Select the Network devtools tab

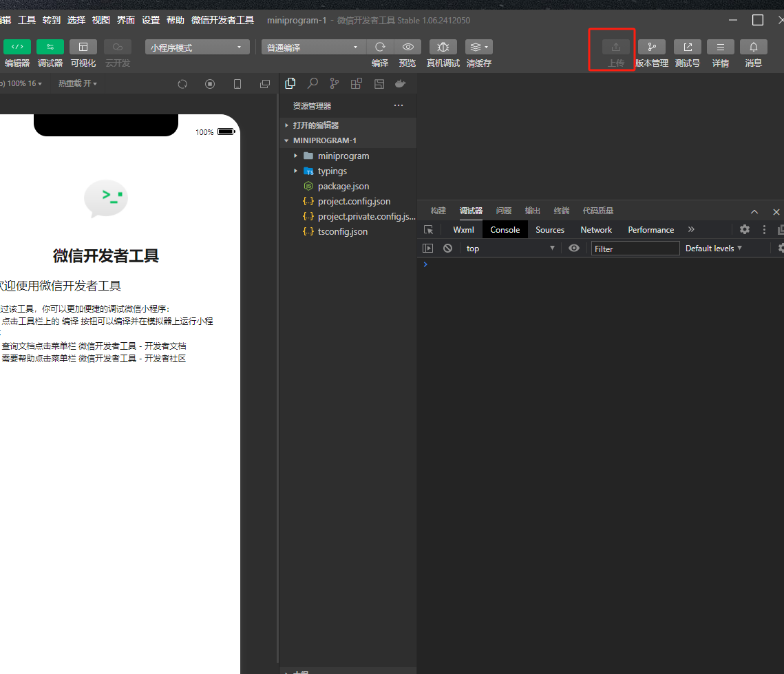(596, 229)
